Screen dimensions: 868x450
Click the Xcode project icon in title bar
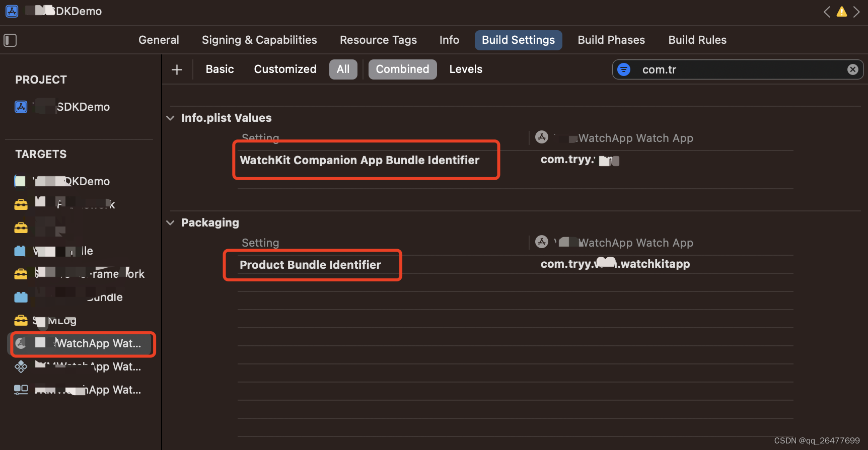click(12, 11)
